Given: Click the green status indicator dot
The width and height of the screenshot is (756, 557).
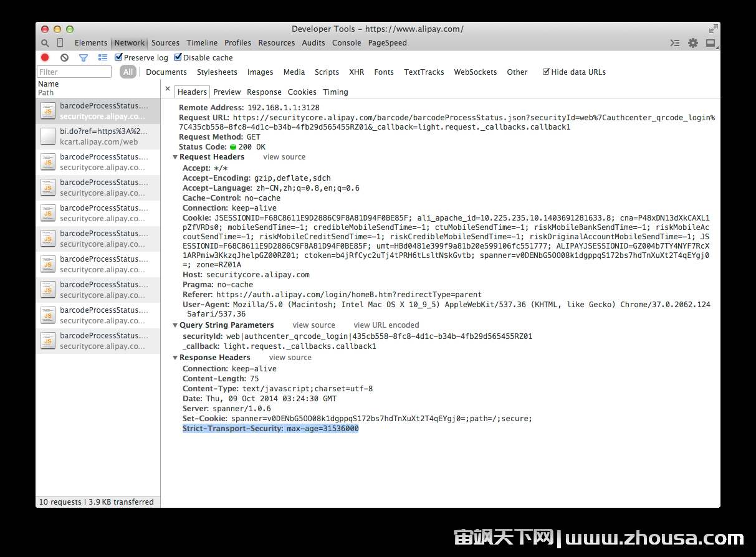Looking at the screenshot, I should [x=233, y=147].
